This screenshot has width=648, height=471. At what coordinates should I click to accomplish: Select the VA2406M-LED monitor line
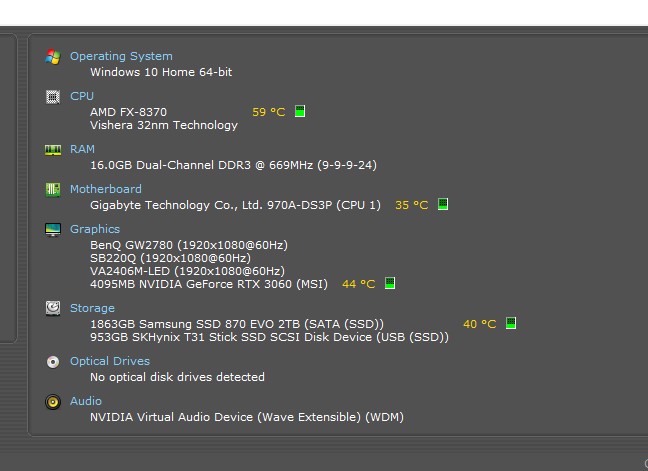tap(188, 271)
